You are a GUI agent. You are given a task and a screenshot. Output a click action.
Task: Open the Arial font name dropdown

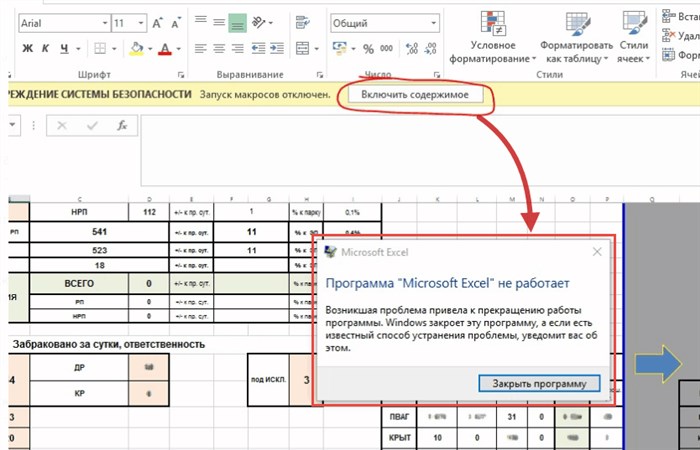(x=105, y=23)
